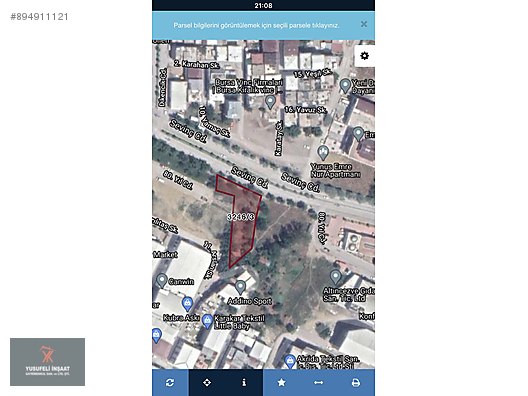Image resolution: width=528 pixels, height=396 pixels.
Task: Tap the refresh icon in bottom toolbar
Action: (170, 383)
